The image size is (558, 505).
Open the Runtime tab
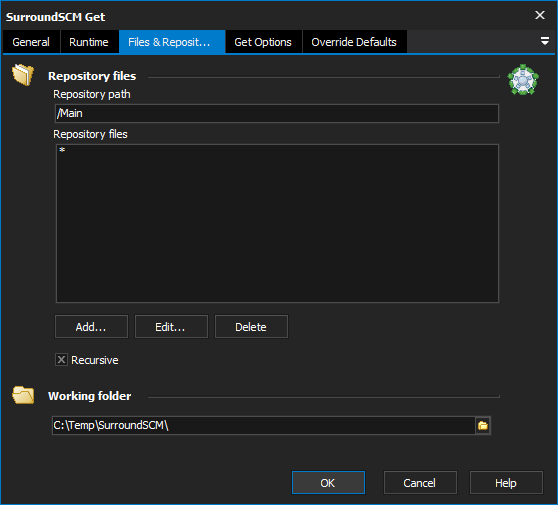[89, 42]
